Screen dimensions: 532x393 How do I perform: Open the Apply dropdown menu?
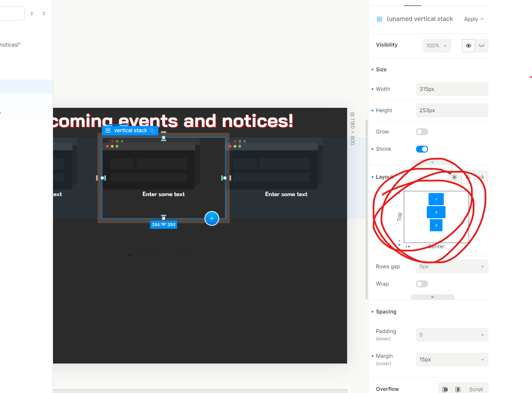pyautogui.click(x=473, y=19)
